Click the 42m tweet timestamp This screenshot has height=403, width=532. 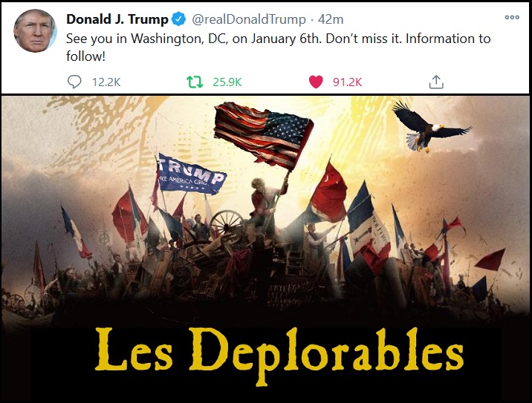(x=331, y=19)
